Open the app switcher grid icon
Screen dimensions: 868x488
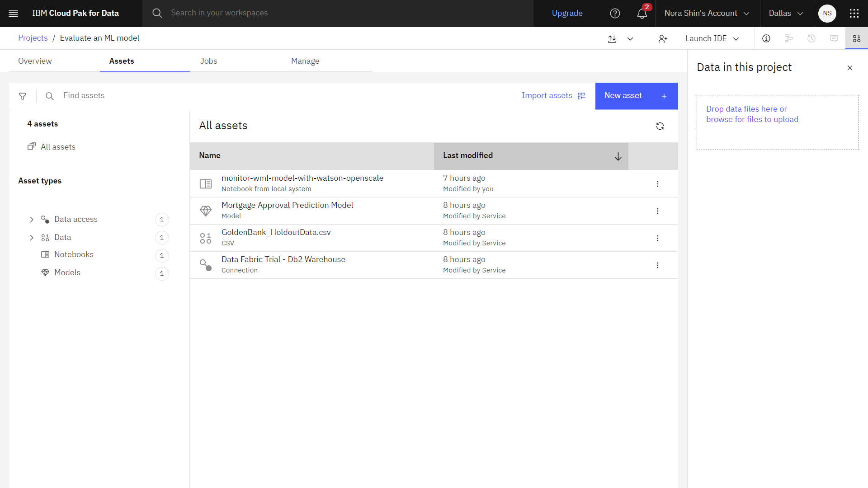coord(854,14)
